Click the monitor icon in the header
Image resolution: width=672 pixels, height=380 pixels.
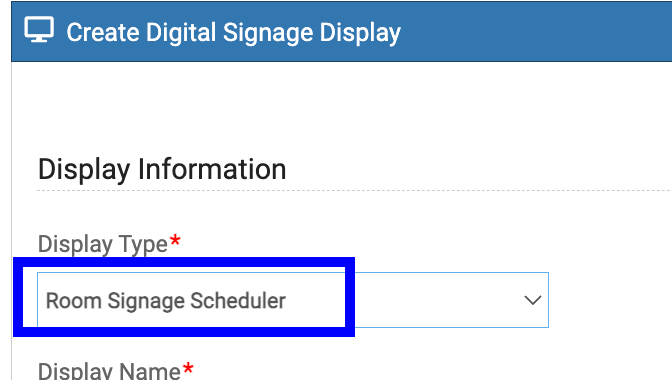[39, 30]
